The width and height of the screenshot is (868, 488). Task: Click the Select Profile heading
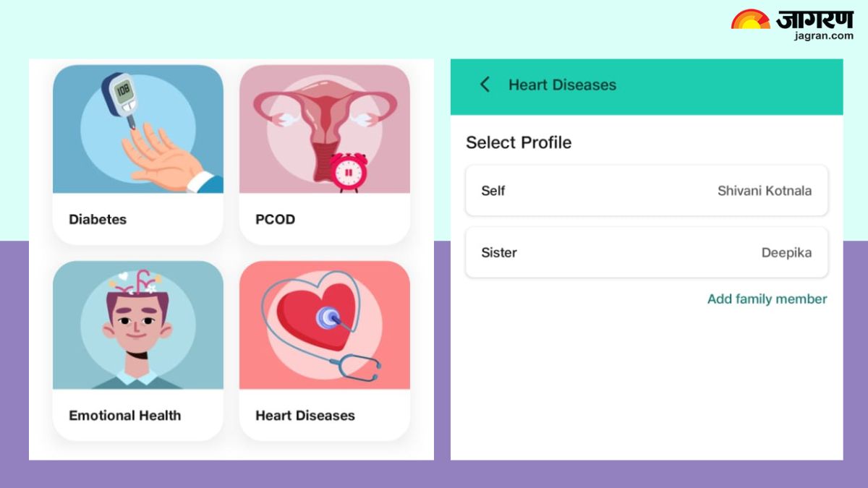click(x=519, y=142)
